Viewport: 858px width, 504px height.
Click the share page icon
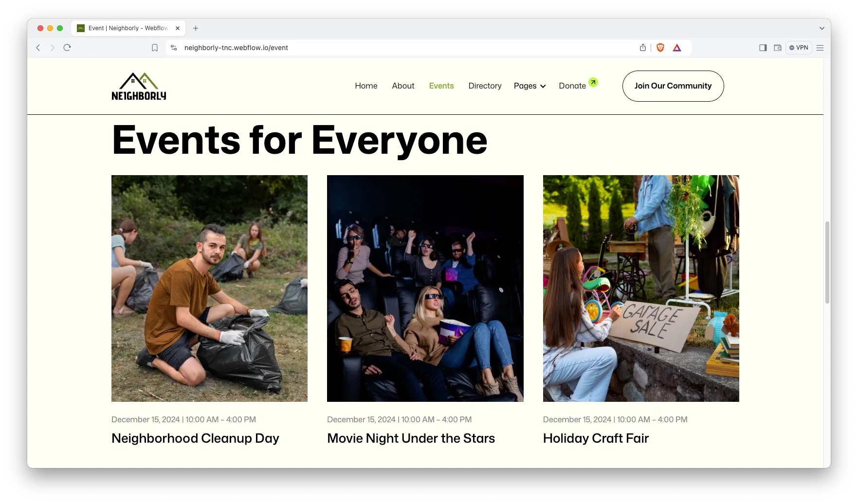coord(643,48)
